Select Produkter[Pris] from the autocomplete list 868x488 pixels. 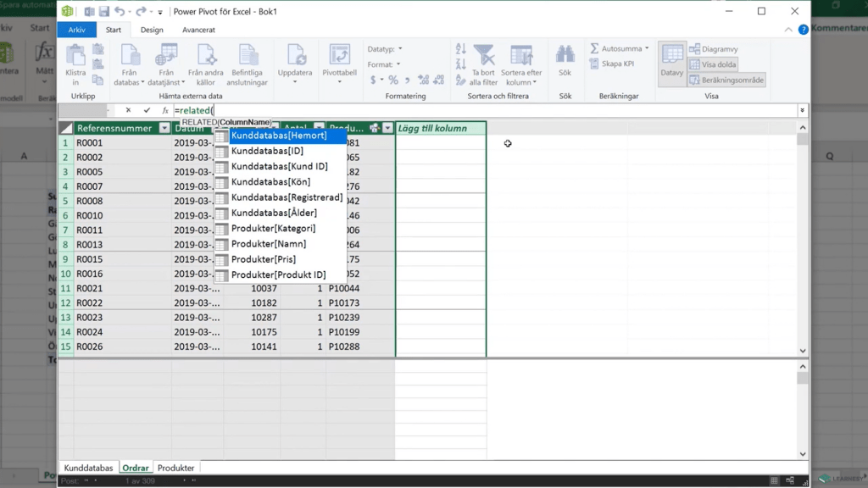pos(263,259)
